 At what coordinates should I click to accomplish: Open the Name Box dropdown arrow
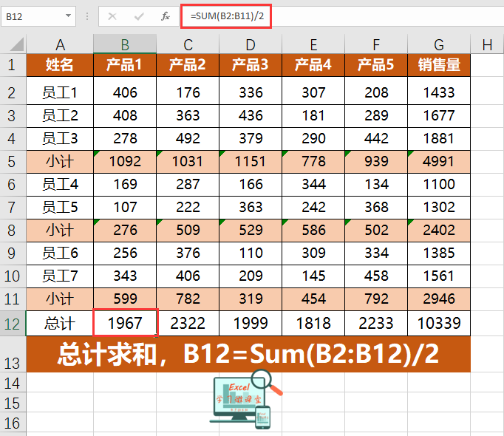68,16
